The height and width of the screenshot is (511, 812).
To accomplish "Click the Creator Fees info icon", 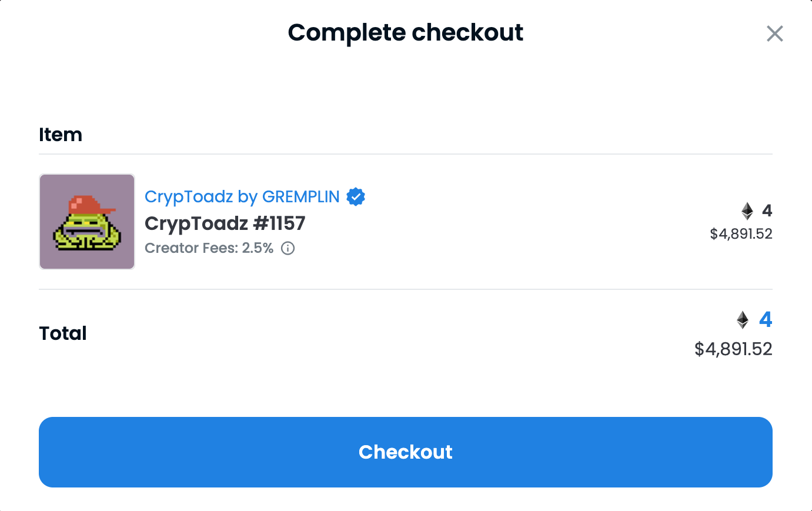I will [x=288, y=248].
